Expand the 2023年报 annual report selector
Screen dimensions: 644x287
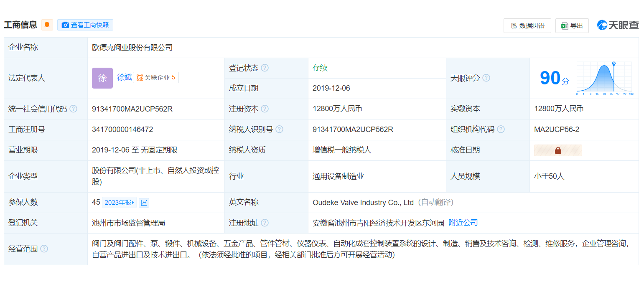120,203
